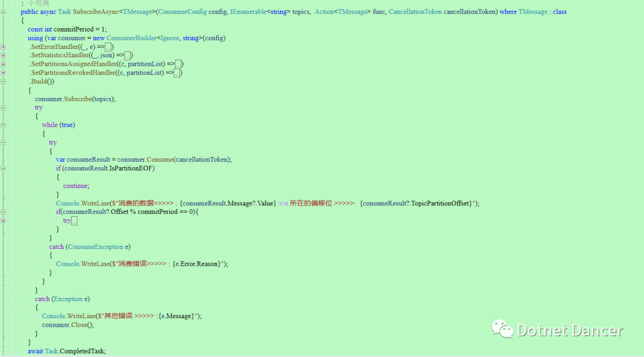The width and height of the screenshot is (644, 357).
Task: Open the collapsed [...] box after the innermost try
Action: coord(74,221)
